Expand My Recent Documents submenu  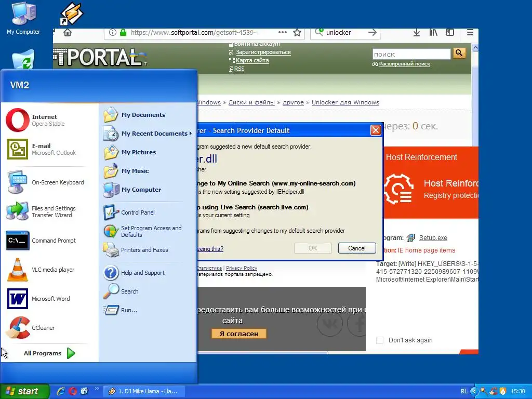pos(148,134)
